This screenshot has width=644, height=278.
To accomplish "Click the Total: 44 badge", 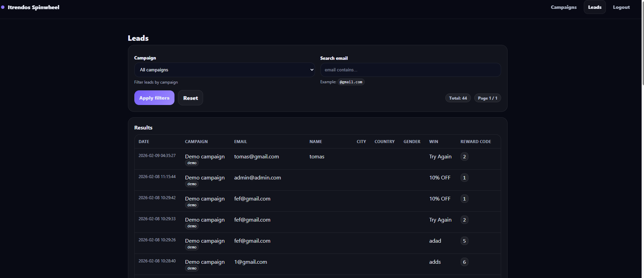I will [x=458, y=98].
